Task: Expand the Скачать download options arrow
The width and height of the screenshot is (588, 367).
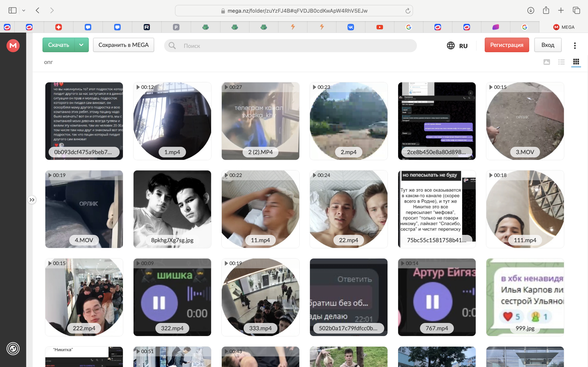Action: click(x=81, y=45)
